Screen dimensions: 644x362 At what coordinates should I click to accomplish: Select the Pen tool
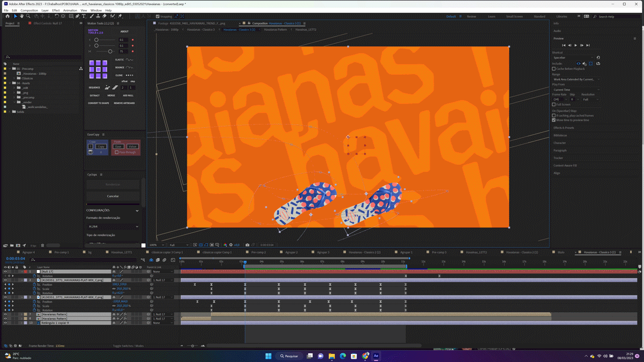click(x=78, y=16)
